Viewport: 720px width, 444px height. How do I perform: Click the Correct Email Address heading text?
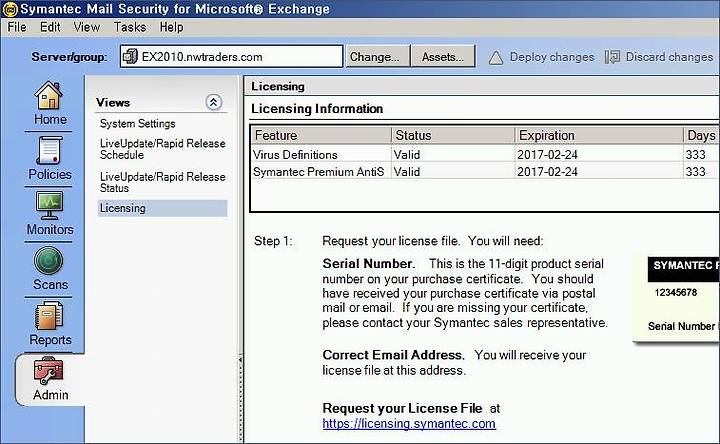(393, 355)
